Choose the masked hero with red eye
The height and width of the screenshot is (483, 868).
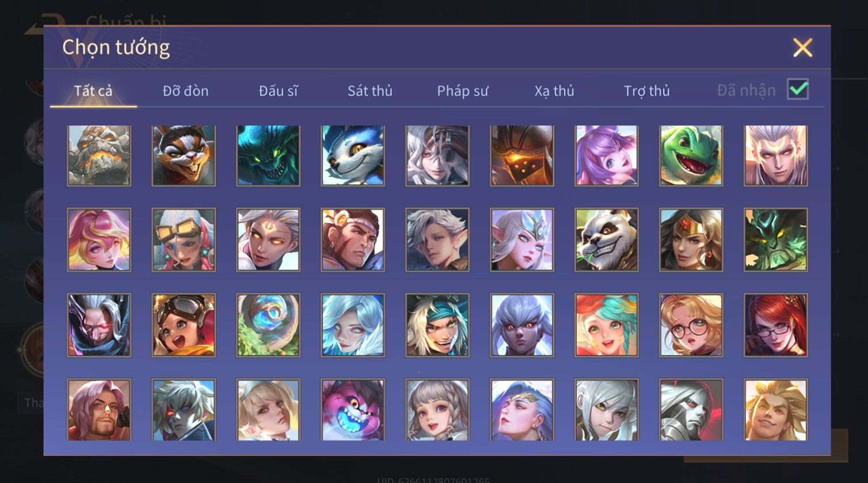click(x=99, y=325)
